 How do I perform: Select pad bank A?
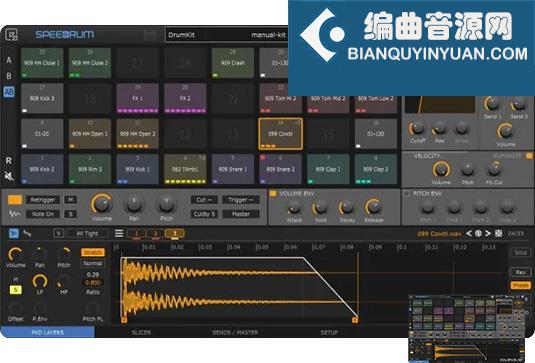[x=9, y=60]
